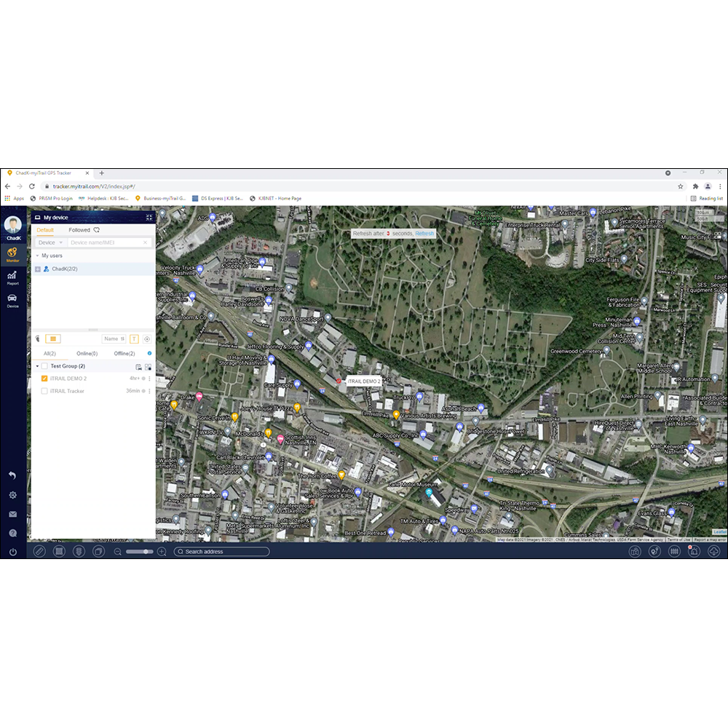The width and height of the screenshot is (728, 728).
Task: Switch to the Offline(2) tab
Action: pyautogui.click(x=124, y=354)
